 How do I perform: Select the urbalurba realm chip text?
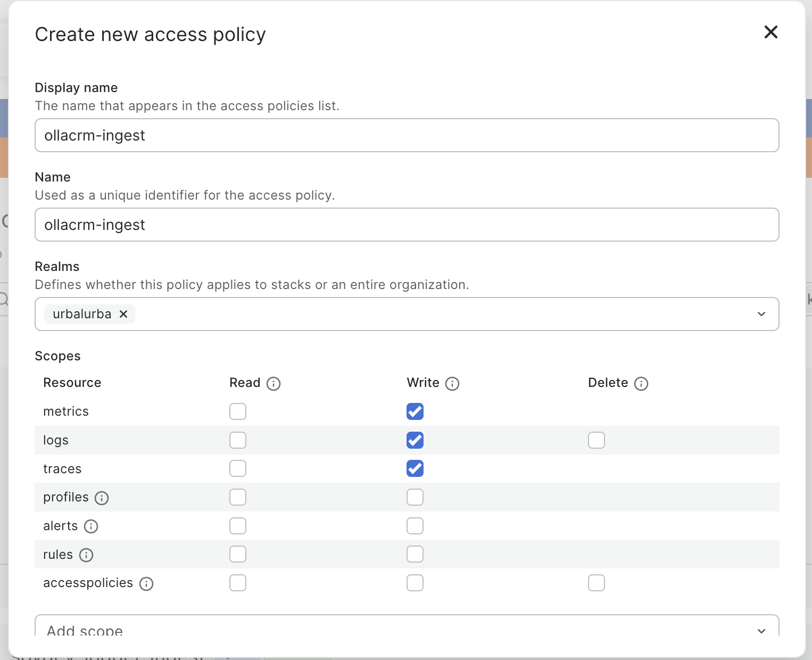point(82,314)
